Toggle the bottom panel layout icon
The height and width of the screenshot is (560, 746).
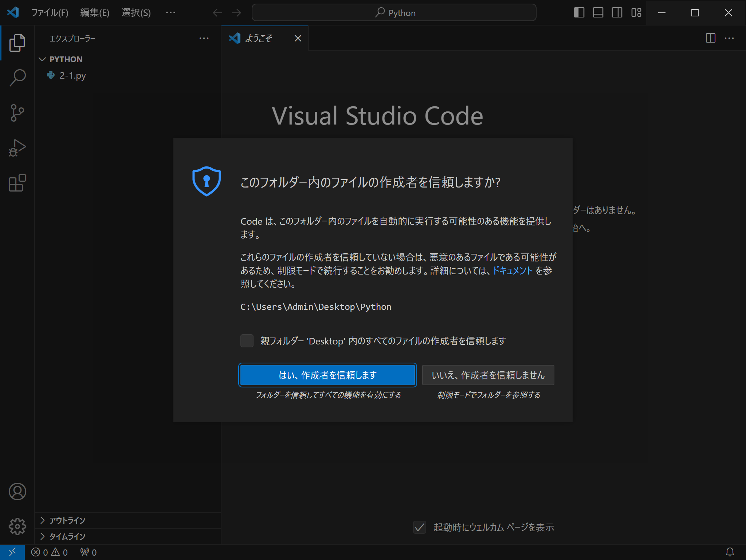[598, 13]
